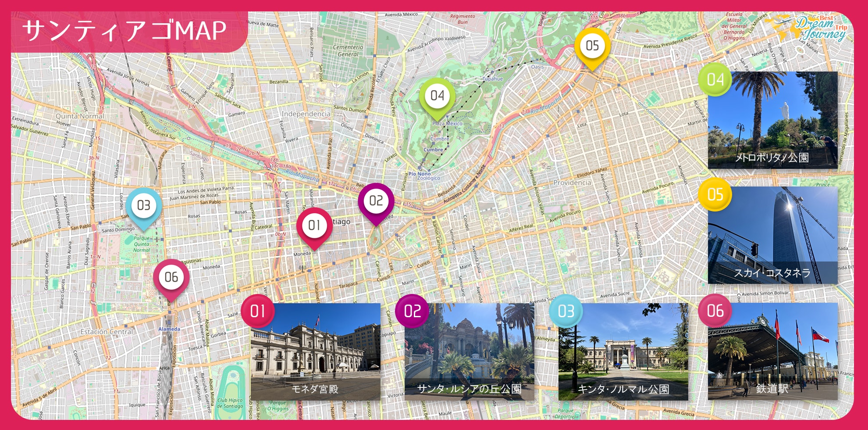Click the 01 badge on Moneda photo
The height and width of the screenshot is (430, 868).
coord(258,311)
